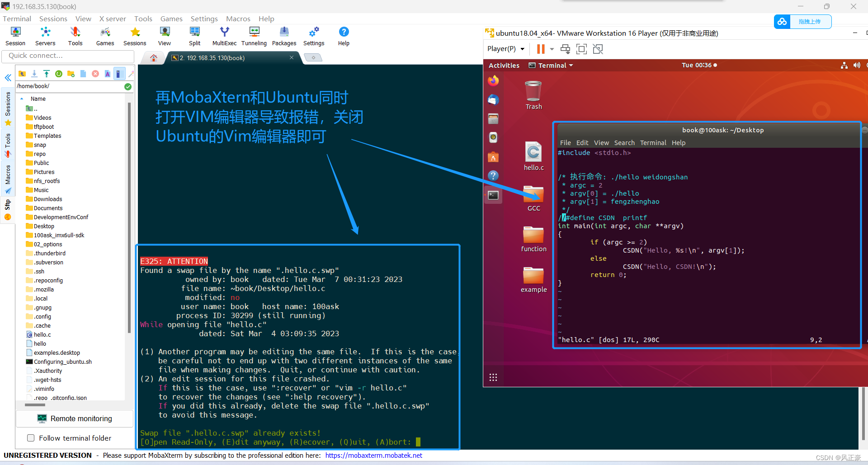The image size is (868, 465).
Task: Switch to the Sftp side tab
Action: click(x=8, y=210)
